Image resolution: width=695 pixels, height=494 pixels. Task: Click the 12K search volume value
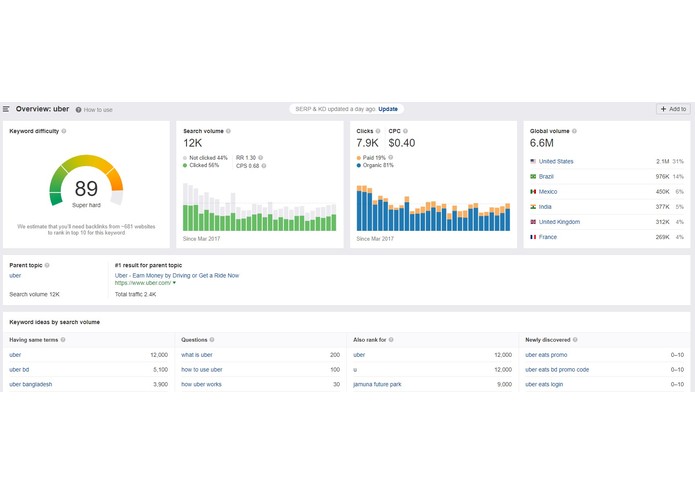(192, 143)
